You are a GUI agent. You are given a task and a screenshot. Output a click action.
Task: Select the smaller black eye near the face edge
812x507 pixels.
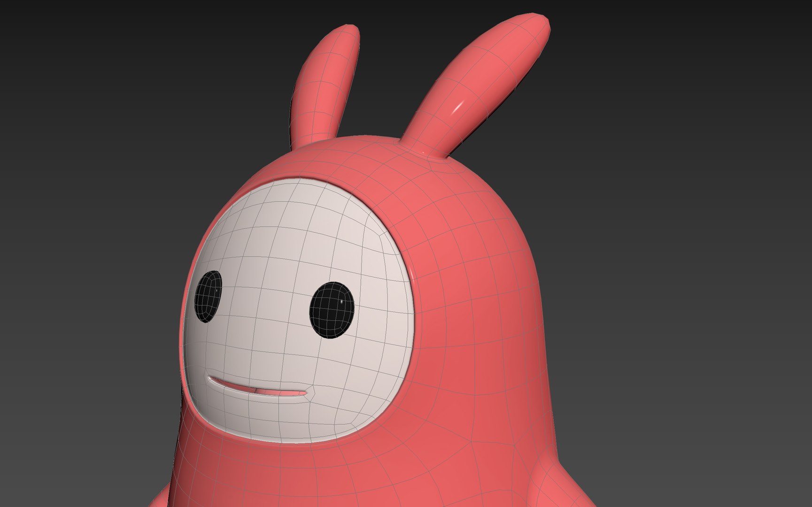click(x=208, y=297)
